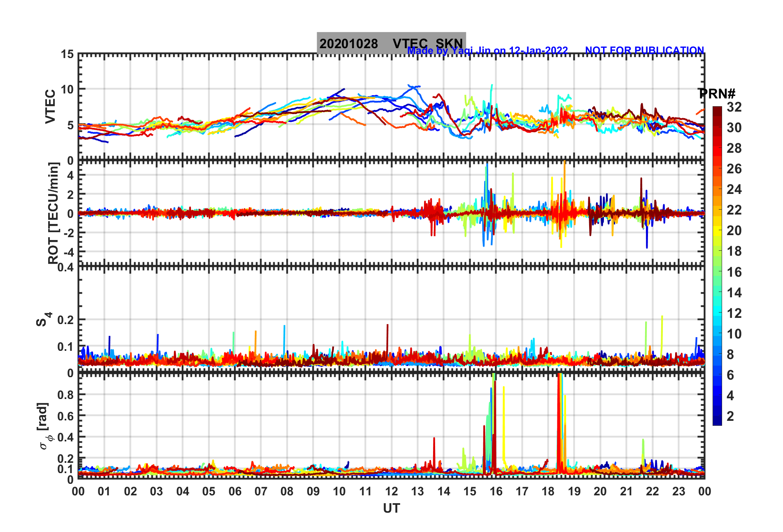Click x-axis hour label '16'
The height and width of the screenshot is (532, 783).
click(496, 491)
